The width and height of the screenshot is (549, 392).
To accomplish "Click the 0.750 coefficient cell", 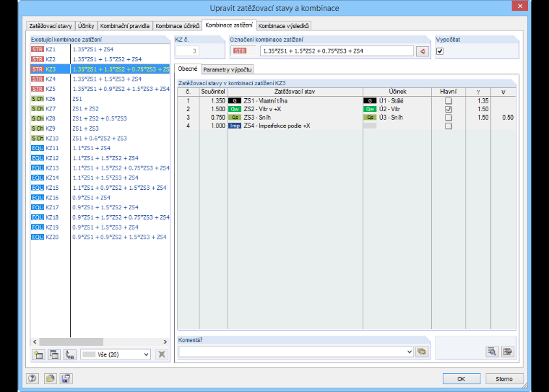I will coord(213,118).
